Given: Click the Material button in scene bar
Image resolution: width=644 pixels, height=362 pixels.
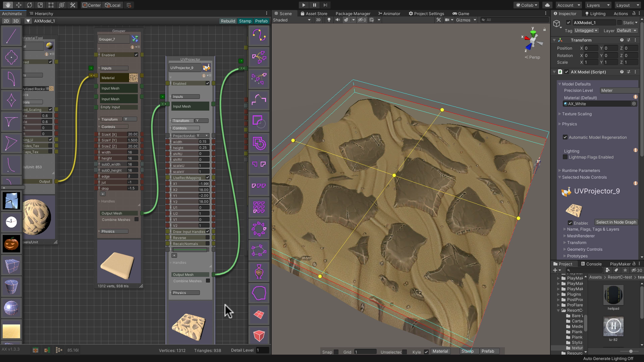Looking at the screenshot, I should [440, 351].
